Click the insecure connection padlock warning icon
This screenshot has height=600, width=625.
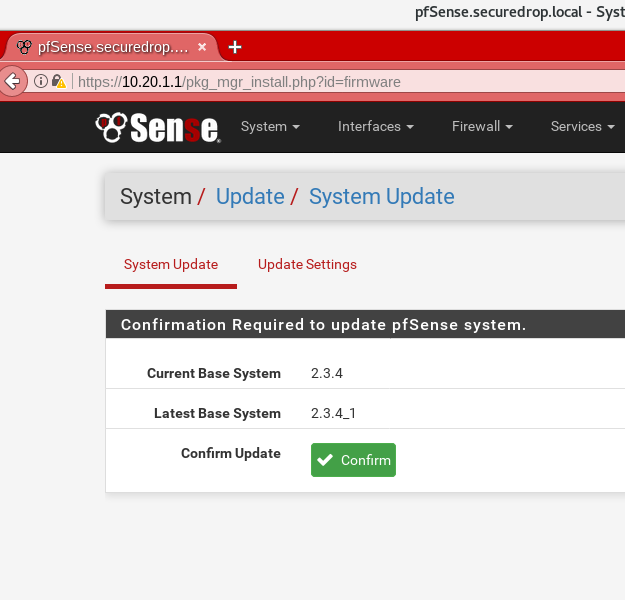click(x=59, y=81)
